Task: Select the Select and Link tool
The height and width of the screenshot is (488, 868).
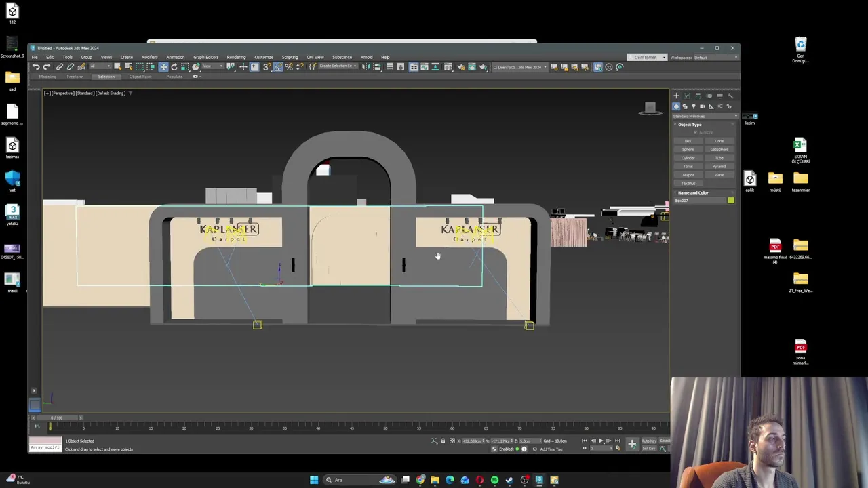Action: coord(60,67)
